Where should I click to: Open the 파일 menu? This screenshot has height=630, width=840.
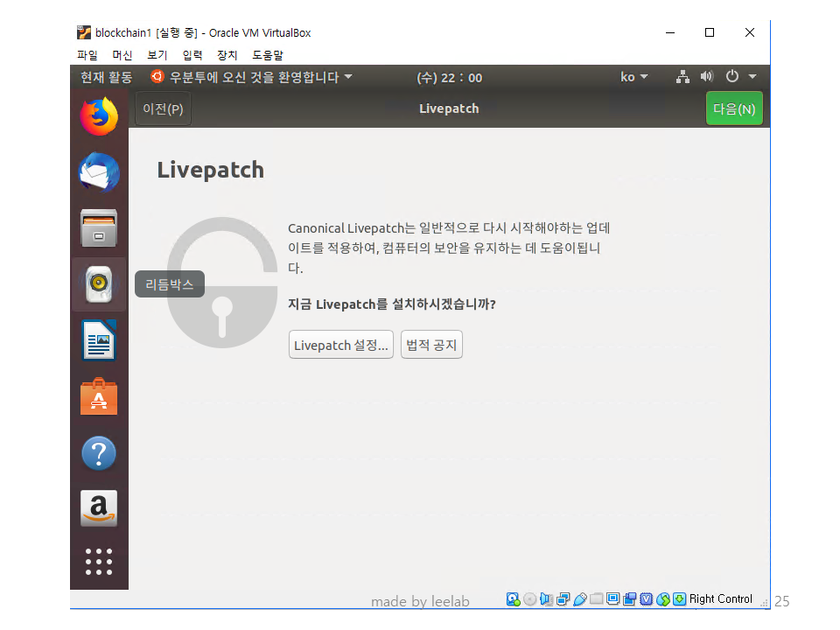click(87, 54)
